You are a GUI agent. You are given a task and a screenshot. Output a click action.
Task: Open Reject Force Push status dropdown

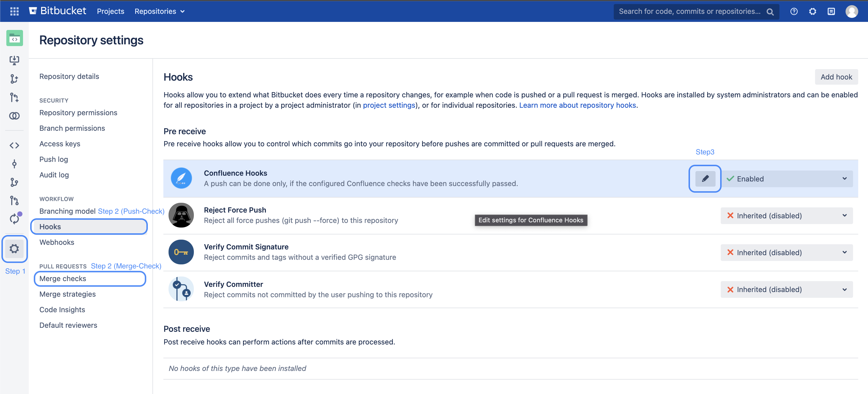(x=786, y=215)
